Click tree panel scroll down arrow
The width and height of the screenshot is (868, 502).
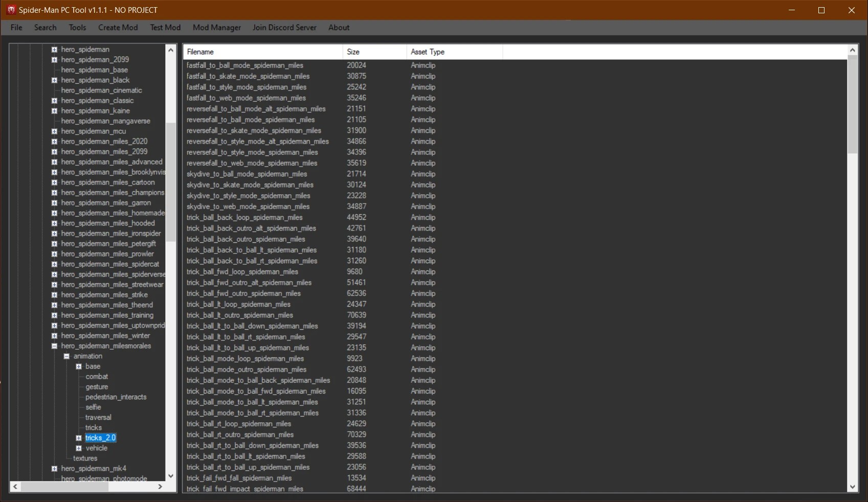[x=171, y=476]
